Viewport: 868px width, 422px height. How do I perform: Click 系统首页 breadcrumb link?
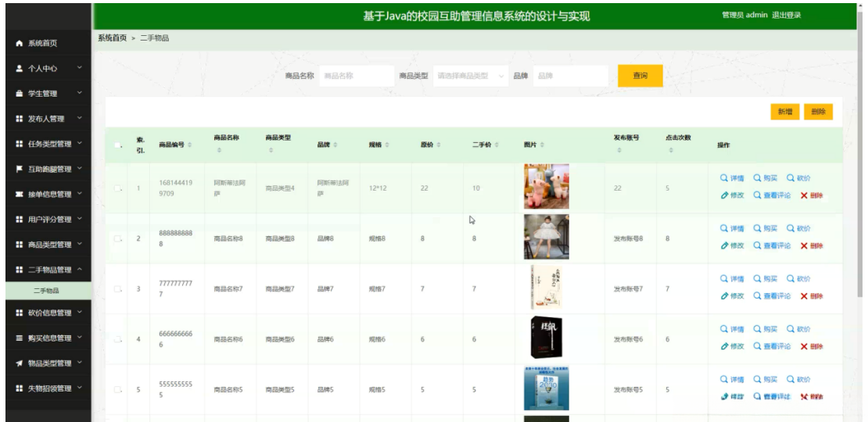[x=113, y=38]
